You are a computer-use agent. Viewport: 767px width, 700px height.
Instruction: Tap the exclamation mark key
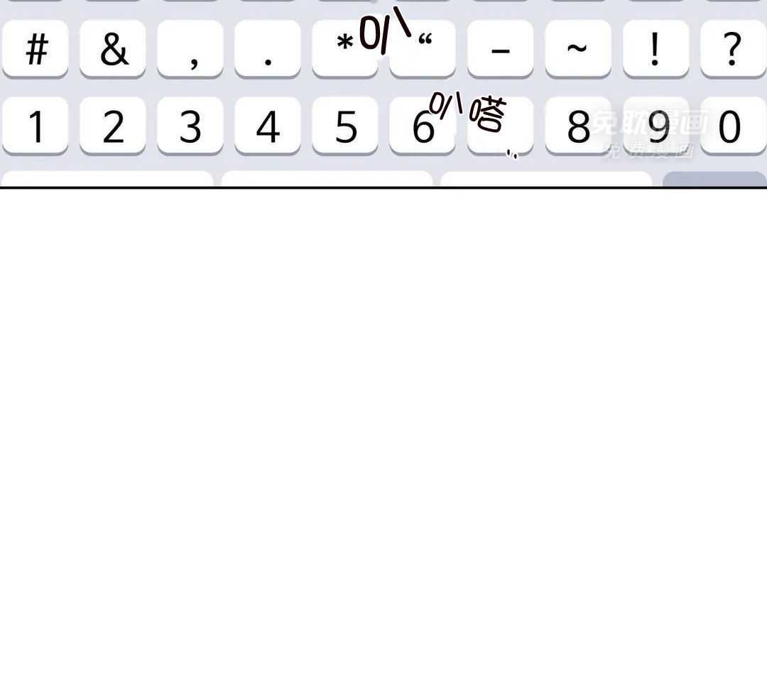coord(656,49)
